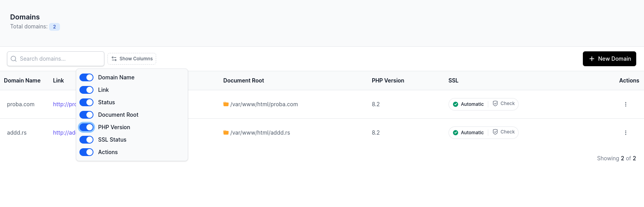Click the Automatic SSL label for addd.rs
The width and height of the screenshot is (644, 207).
click(x=472, y=133)
